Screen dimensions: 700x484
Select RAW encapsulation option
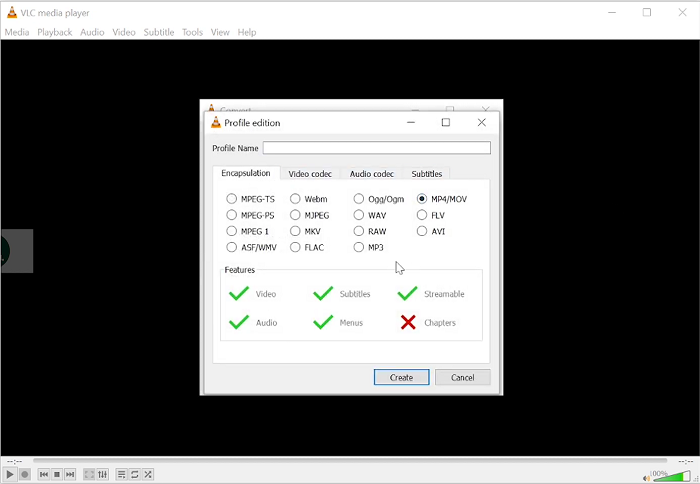click(358, 231)
